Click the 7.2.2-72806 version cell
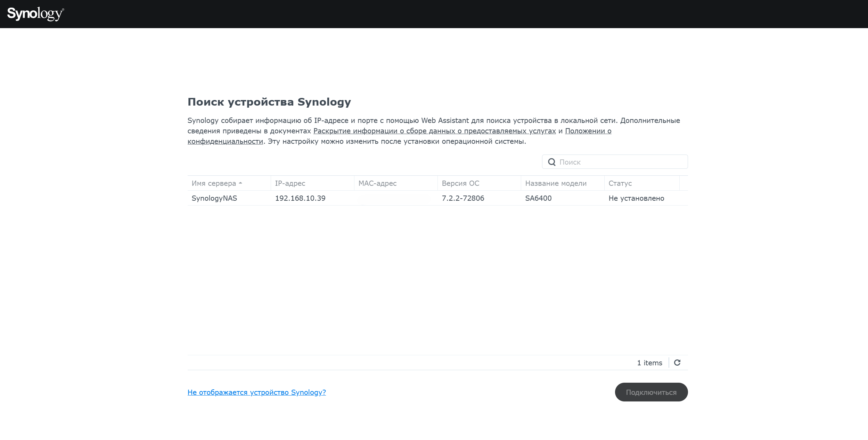Image resolution: width=868 pixels, height=440 pixels. click(463, 198)
